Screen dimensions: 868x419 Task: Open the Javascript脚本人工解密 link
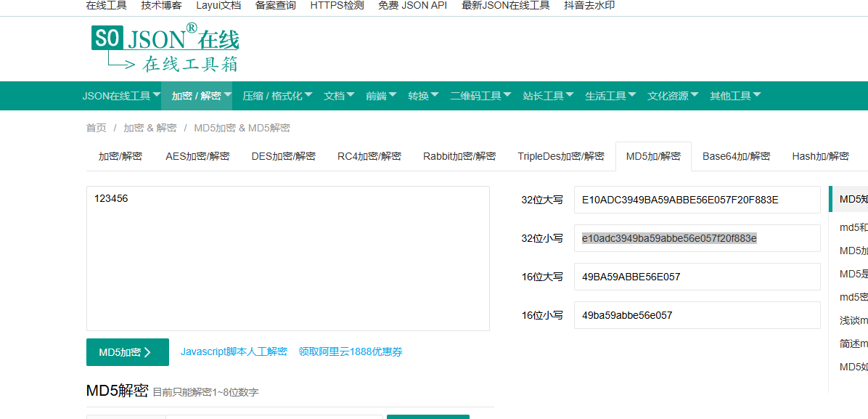(234, 352)
